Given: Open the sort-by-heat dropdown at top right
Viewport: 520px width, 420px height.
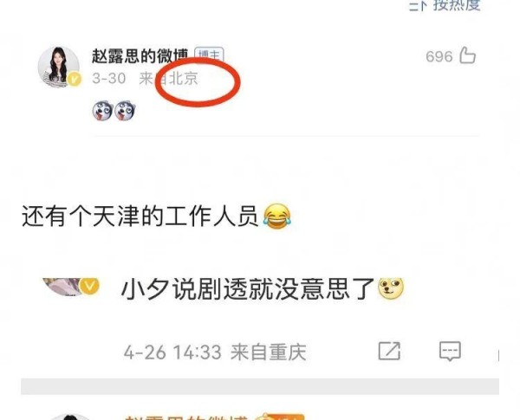Looking at the screenshot, I should (445, 4).
